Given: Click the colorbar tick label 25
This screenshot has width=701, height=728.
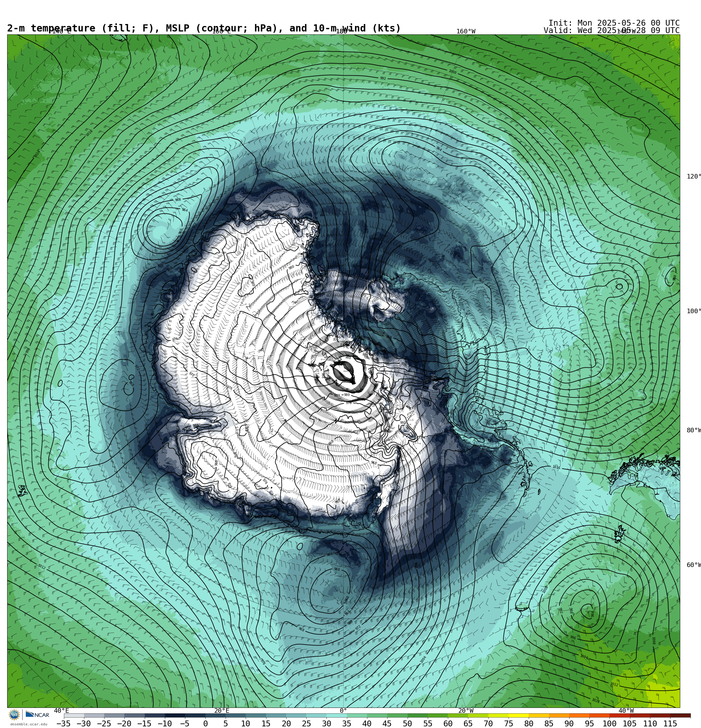Looking at the screenshot, I should [x=306, y=723].
